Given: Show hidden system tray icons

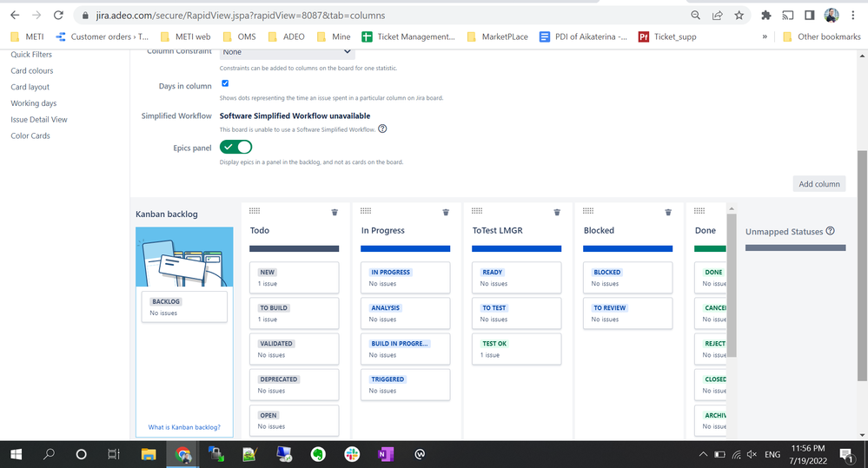Looking at the screenshot, I should (703, 454).
